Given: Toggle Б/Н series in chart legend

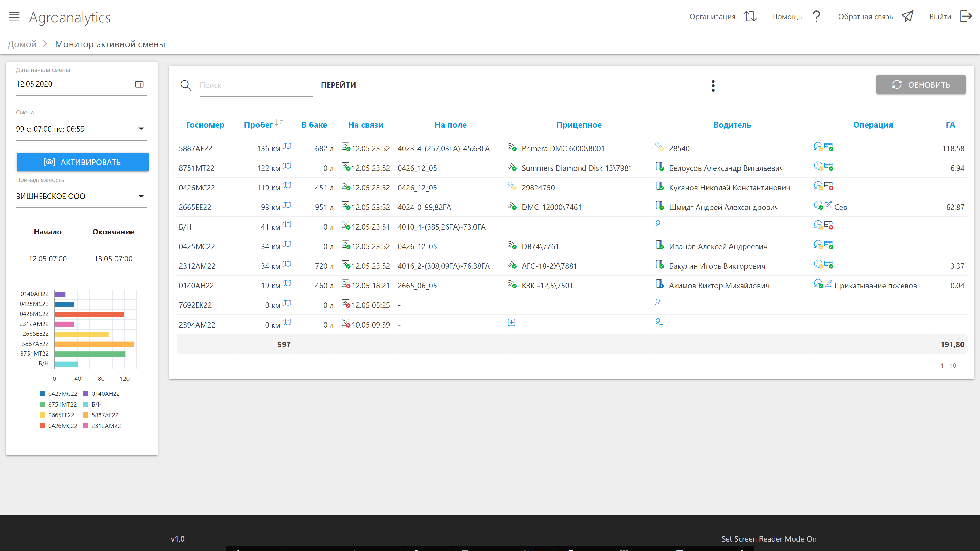Looking at the screenshot, I should (92, 404).
